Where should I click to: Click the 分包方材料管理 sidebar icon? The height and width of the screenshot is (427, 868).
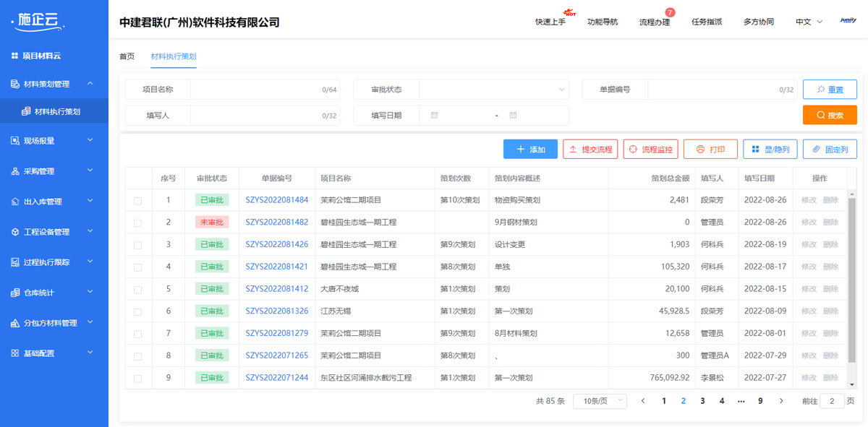coord(15,323)
